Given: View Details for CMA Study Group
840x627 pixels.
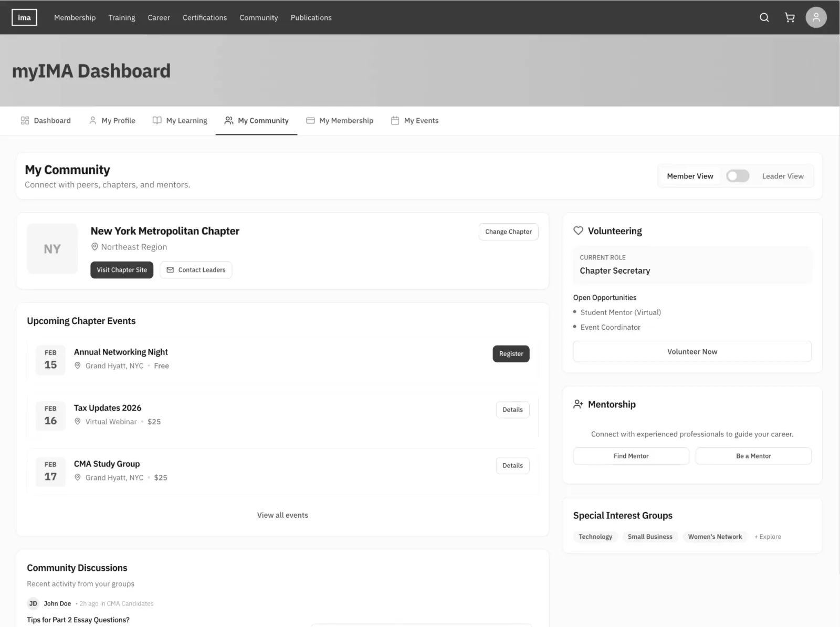Looking at the screenshot, I should coord(512,465).
